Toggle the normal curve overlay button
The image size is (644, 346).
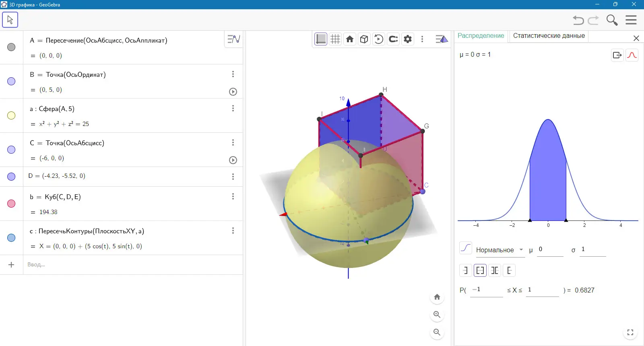632,55
